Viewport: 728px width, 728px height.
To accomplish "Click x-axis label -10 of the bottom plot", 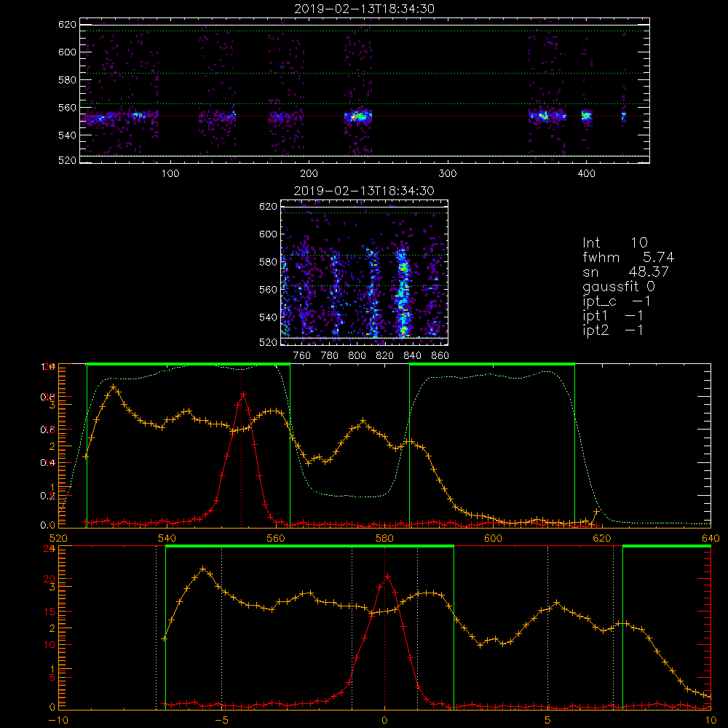I will (x=58, y=720).
